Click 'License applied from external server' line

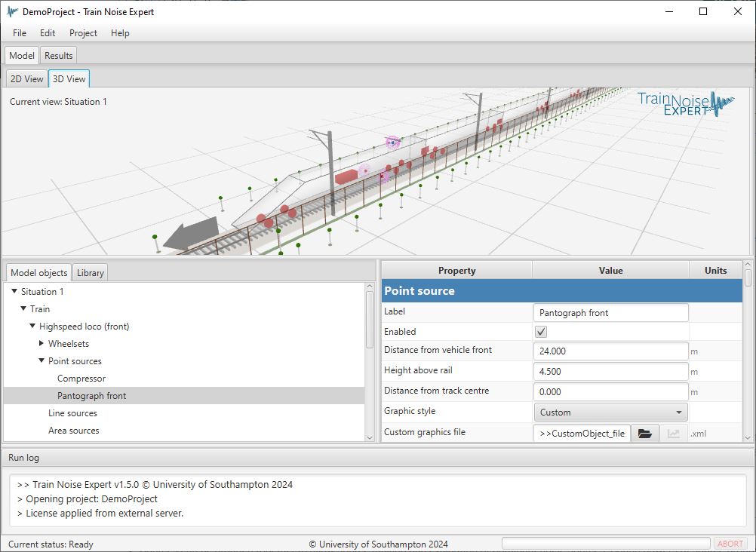coord(100,514)
